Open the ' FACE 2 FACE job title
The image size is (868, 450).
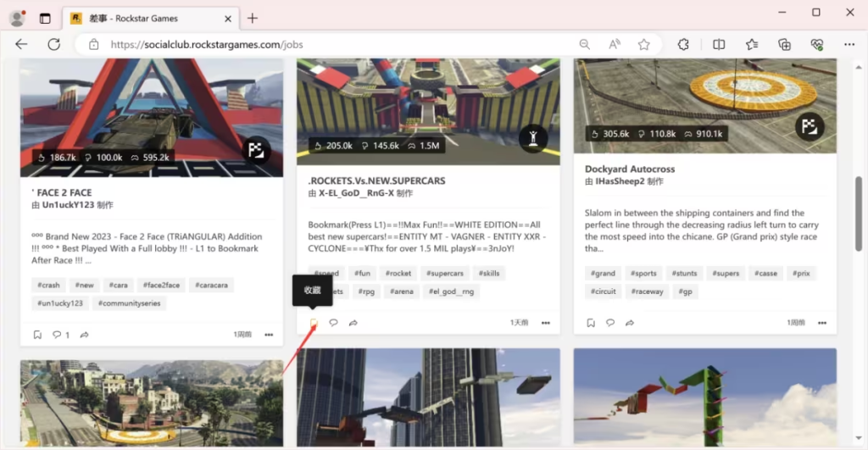pos(61,192)
